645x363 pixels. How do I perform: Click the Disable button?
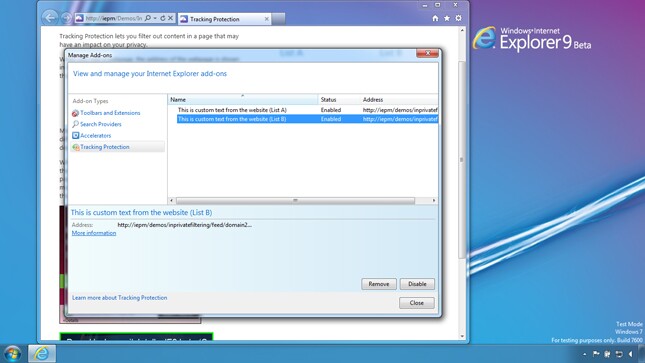[x=417, y=284]
